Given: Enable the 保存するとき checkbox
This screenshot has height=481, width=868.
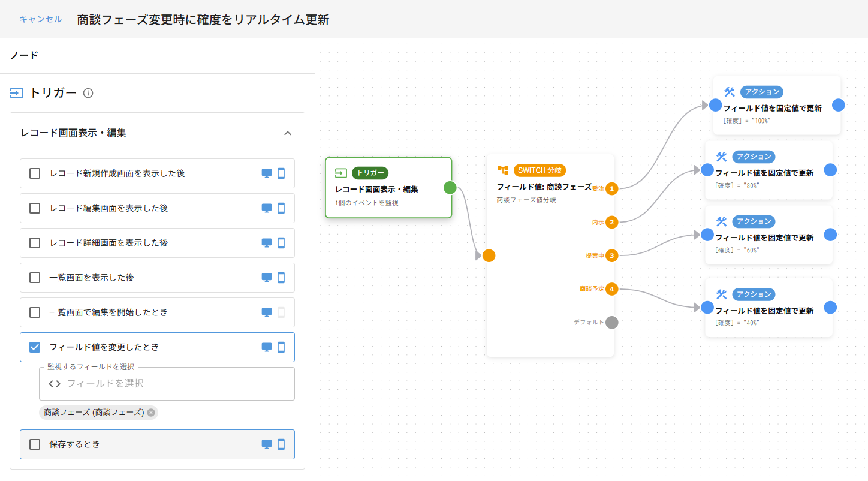Looking at the screenshot, I should point(35,444).
